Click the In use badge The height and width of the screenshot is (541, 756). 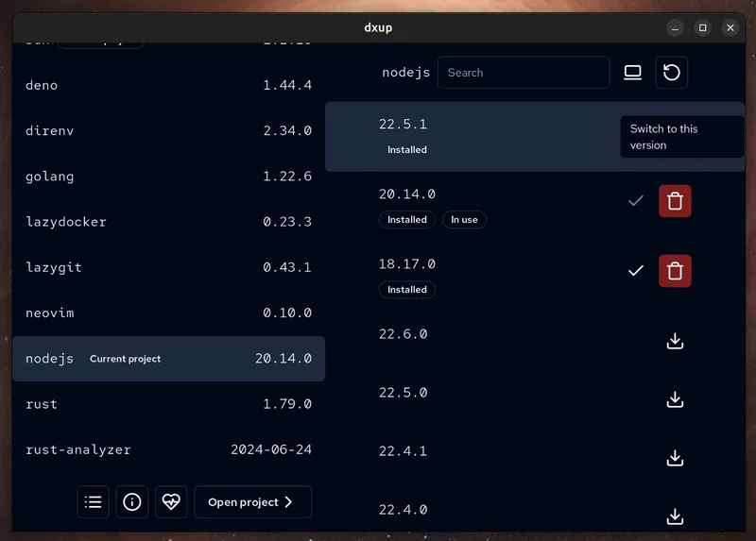click(464, 220)
